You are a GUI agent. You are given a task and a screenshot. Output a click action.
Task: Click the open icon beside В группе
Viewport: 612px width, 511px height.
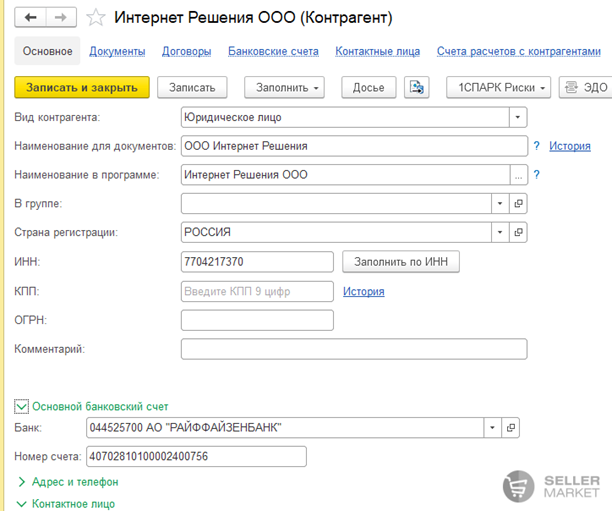pos(518,204)
